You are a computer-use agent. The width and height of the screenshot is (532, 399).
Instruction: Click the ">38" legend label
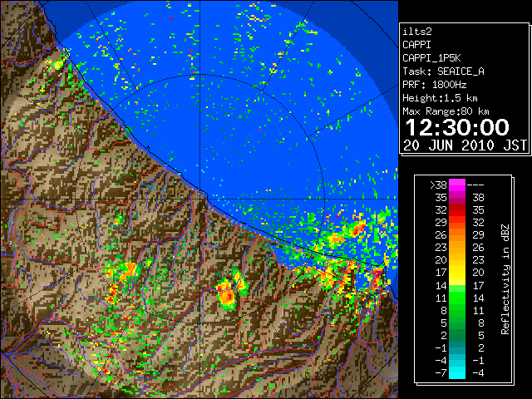pyautogui.click(x=438, y=185)
